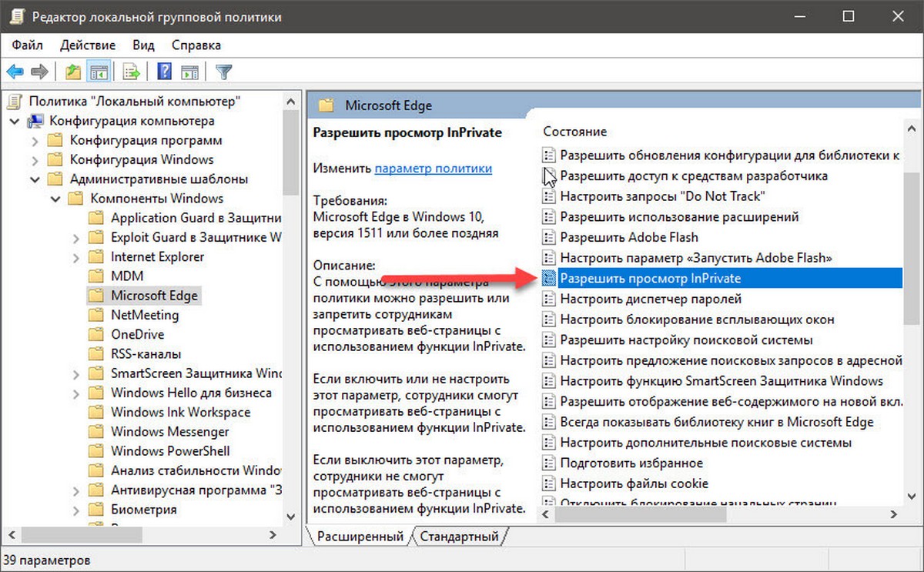Click folder icon of Windows PowerShell

tap(95, 451)
